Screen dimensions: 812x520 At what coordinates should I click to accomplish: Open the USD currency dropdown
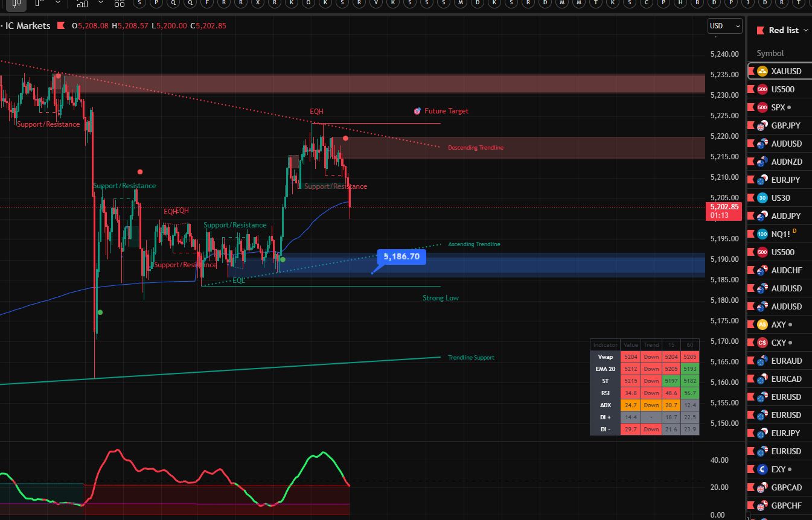point(724,26)
